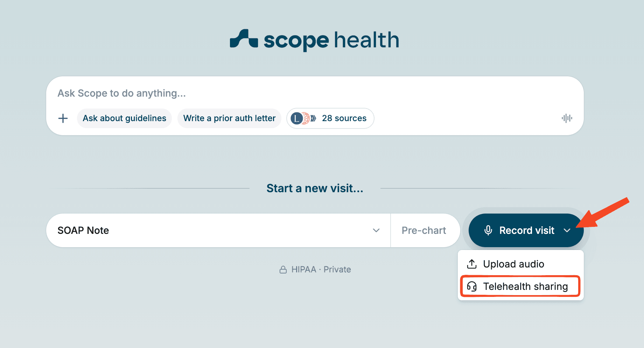Image resolution: width=644 pixels, height=348 pixels.
Task: Open the 28 sources list
Action: [x=344, y=118]
